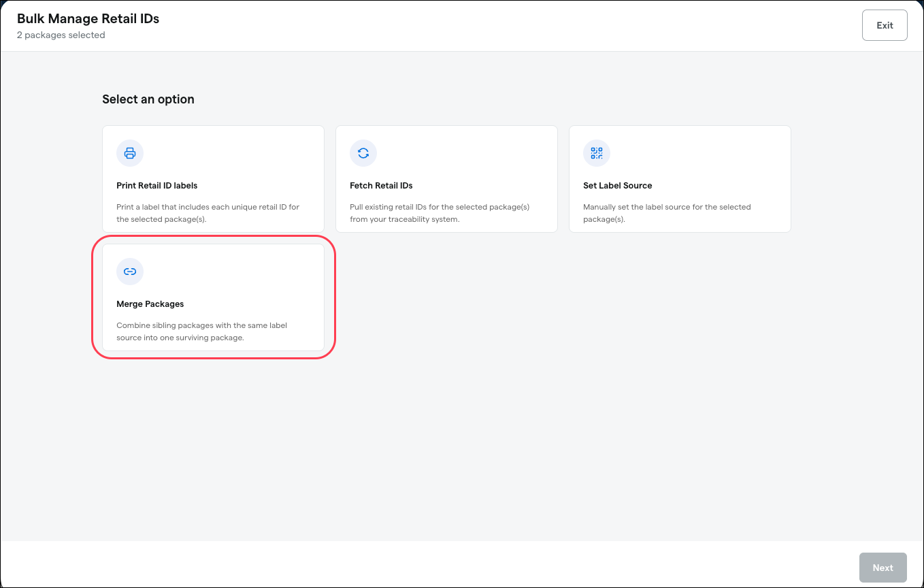Click the QR code Set Label Source icon

[x=597, y=153]
